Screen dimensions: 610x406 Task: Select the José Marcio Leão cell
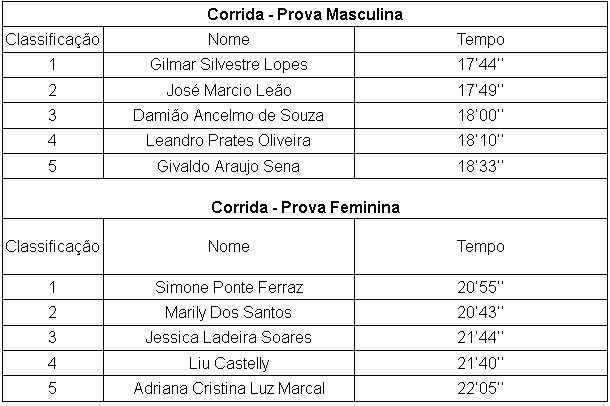click(x=228, y=90)
